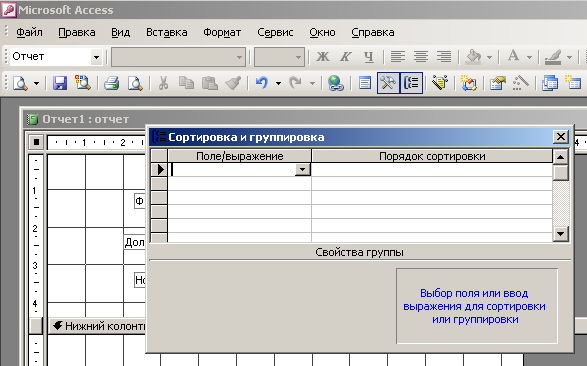
Task: Click the New Object icon
Action: (573, 83)
